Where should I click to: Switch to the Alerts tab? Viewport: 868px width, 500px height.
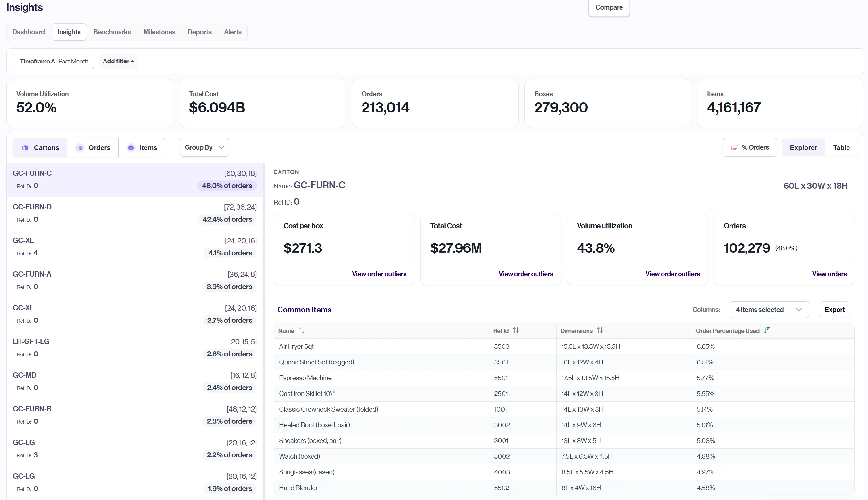(233, 32)
